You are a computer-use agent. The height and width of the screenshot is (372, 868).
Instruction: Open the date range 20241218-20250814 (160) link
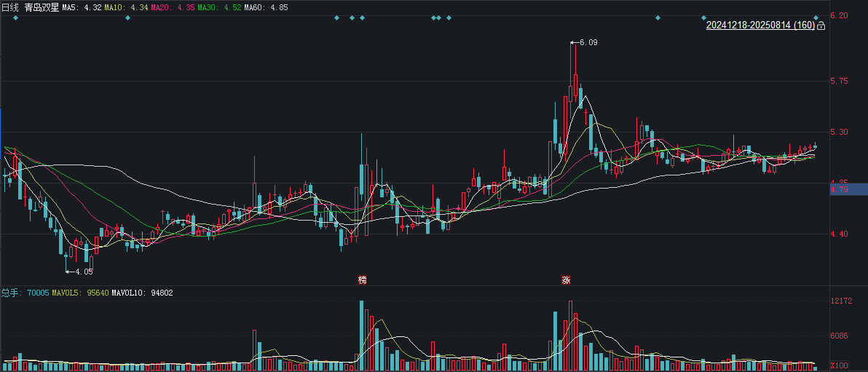760,25
